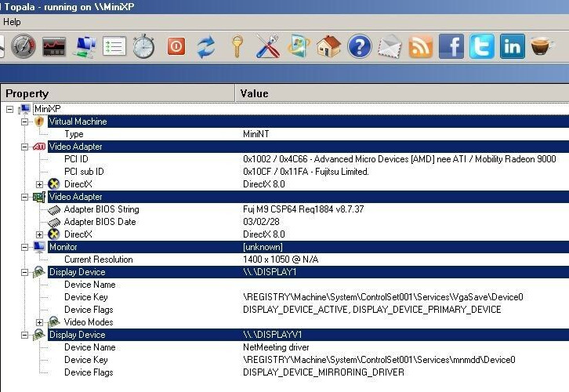The width and height of the screenshot is (569, 392).
Task: Select the MiniXP root tree item
Action: pyautogui.click(x=47, y=109)
